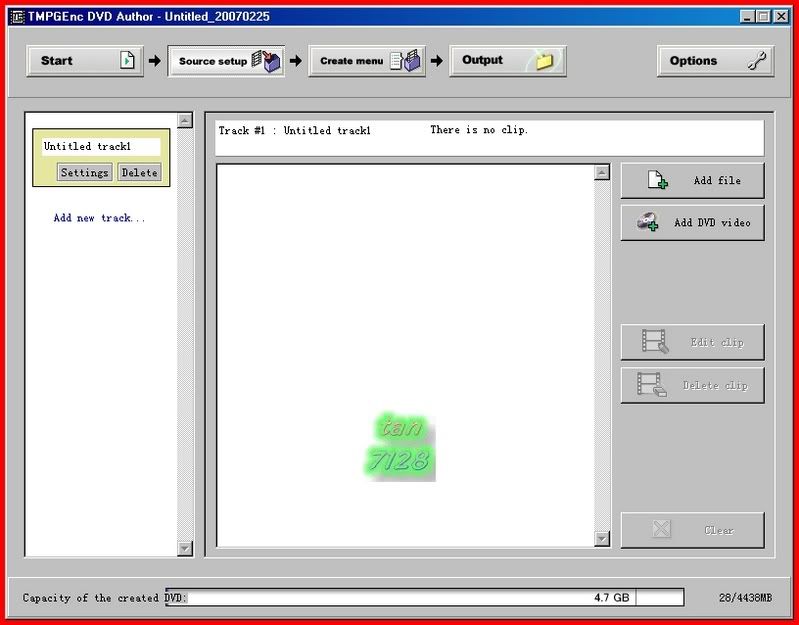Go to the Create menu step
The height and width of the screenshot is (625, 799).
[367, 61]
